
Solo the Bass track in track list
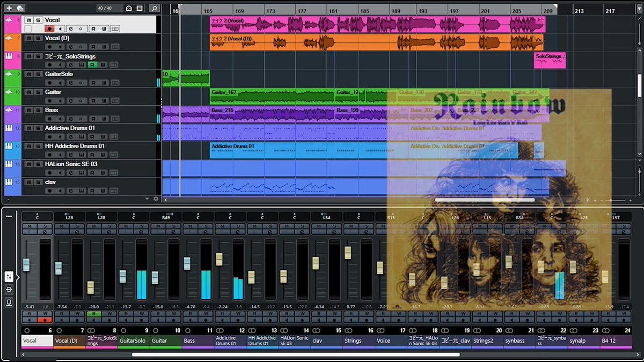tap(38, 110)
